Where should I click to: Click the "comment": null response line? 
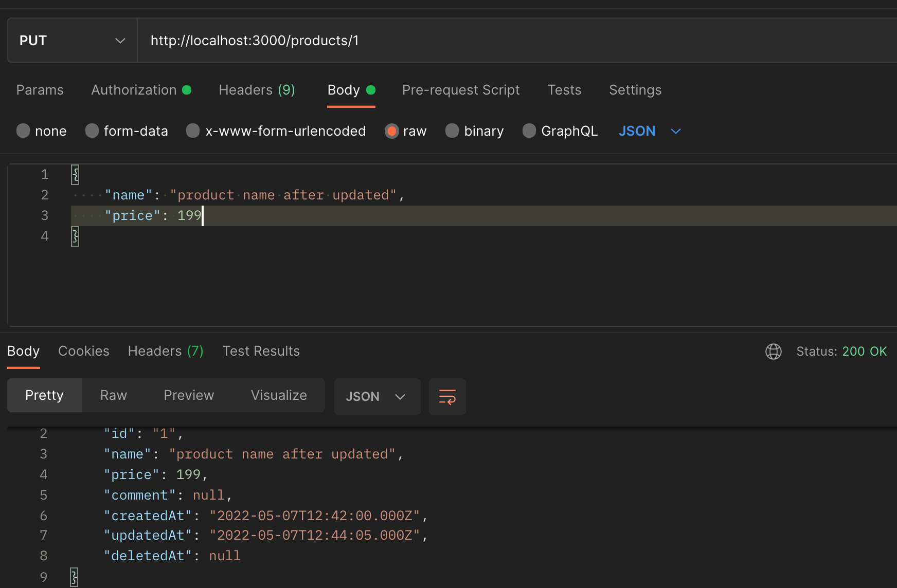pos(168,495)
